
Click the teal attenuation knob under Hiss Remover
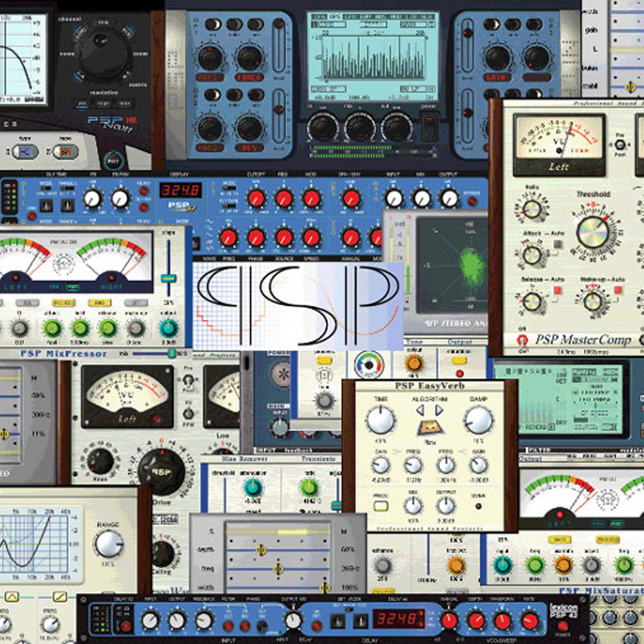pos(252,487)
